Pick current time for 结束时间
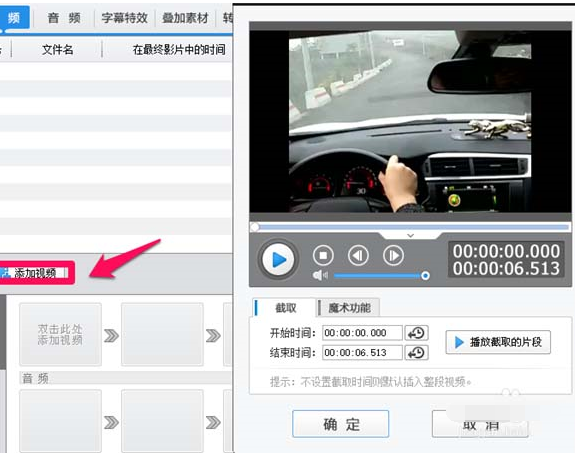 [x=417, y=353]
